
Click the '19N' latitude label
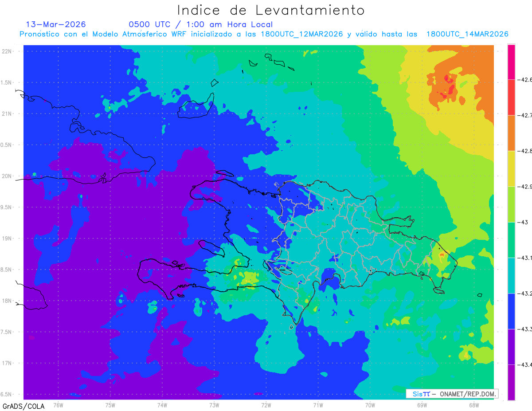click(7, 239)
